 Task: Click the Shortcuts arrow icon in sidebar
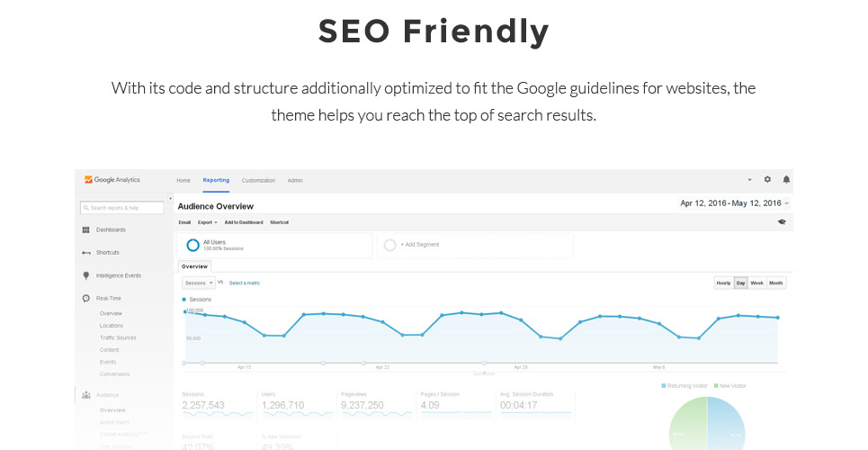click(86, 253)
